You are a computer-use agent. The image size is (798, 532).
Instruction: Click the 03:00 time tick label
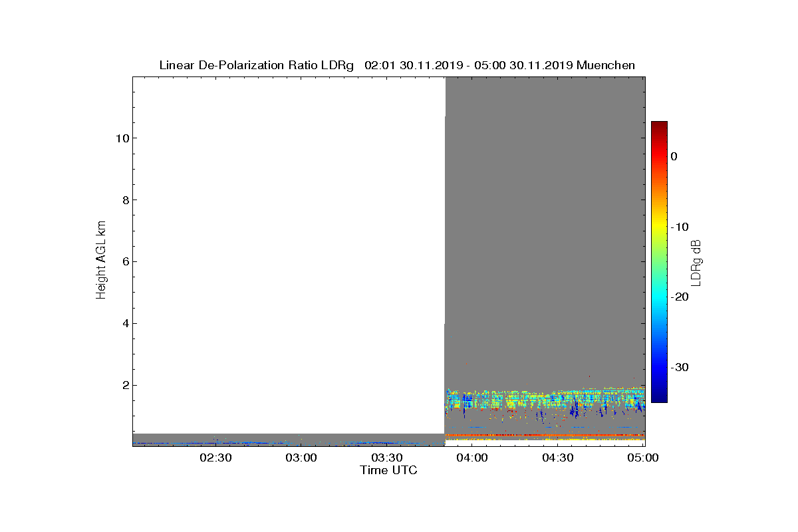tap(301, 458)
